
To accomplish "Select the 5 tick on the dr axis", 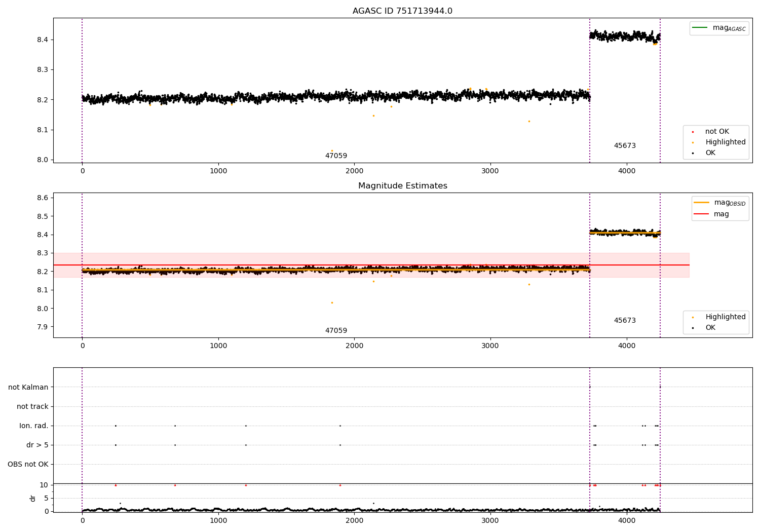I will tap(47, 498).
